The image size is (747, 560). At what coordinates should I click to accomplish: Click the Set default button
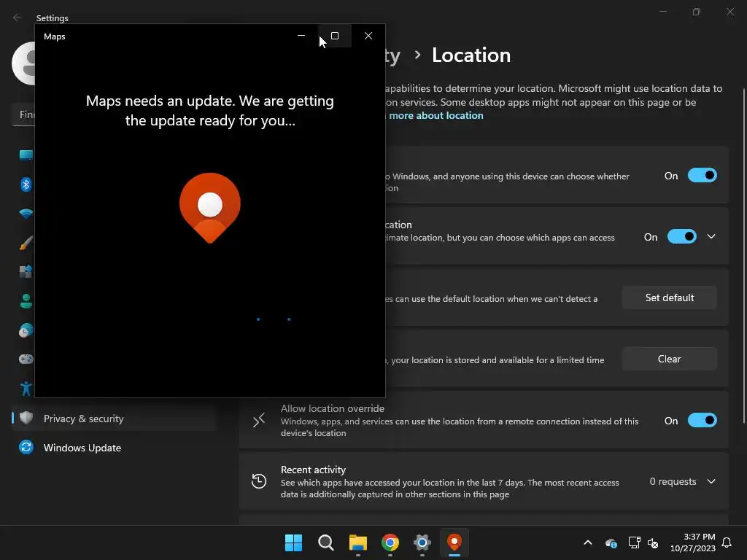click(x=670, y=297)
